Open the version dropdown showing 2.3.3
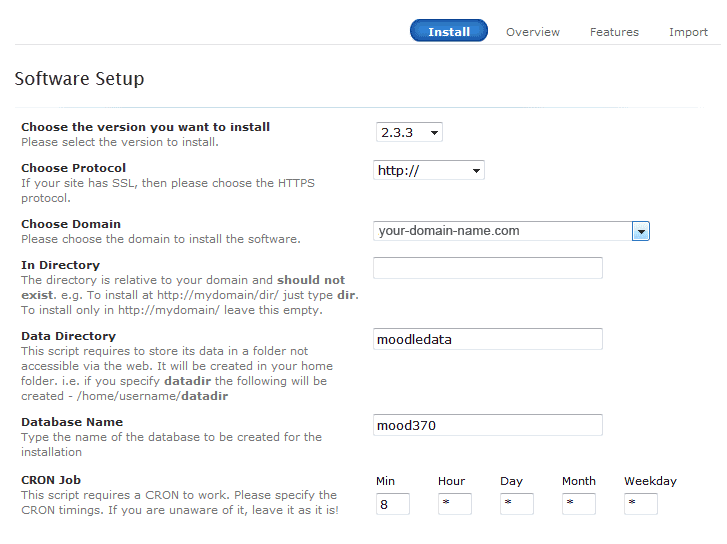 pyautogui.click(x=409, y=133)
